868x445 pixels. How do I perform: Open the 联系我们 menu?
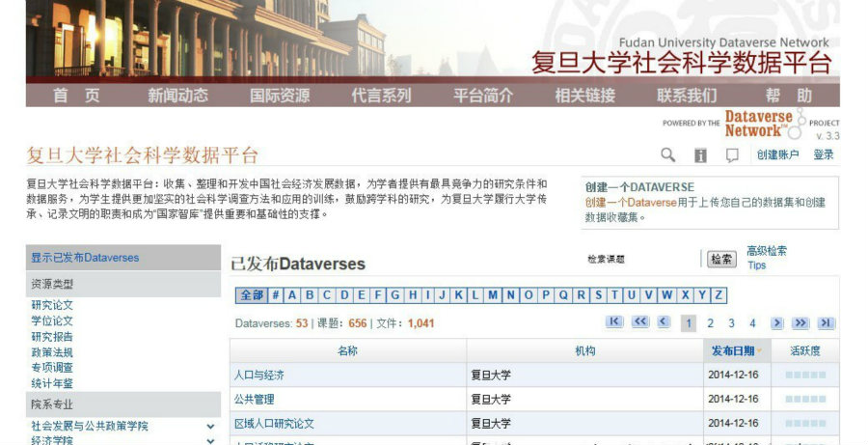pos(687,96)
